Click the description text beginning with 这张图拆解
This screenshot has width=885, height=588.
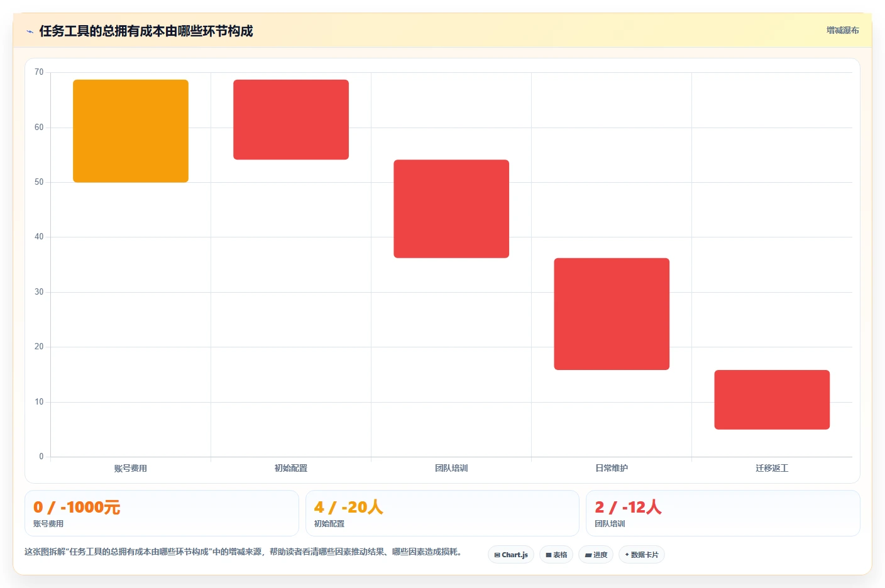(x=244, y=552)
